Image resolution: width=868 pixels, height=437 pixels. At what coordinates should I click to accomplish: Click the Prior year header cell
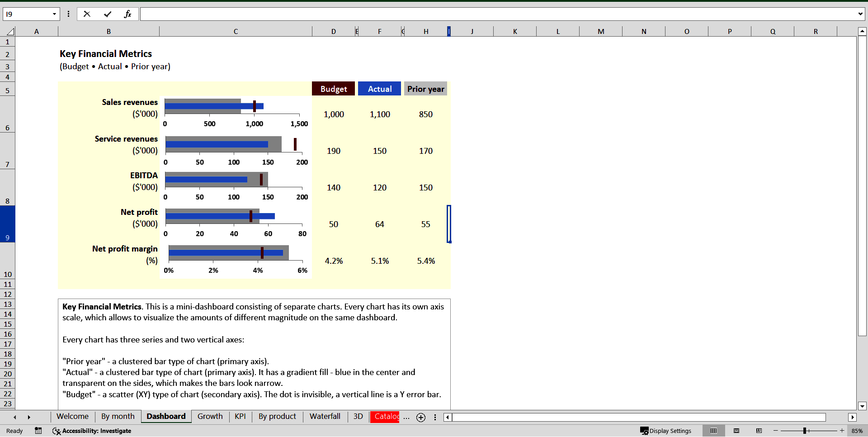coord(426,89)
